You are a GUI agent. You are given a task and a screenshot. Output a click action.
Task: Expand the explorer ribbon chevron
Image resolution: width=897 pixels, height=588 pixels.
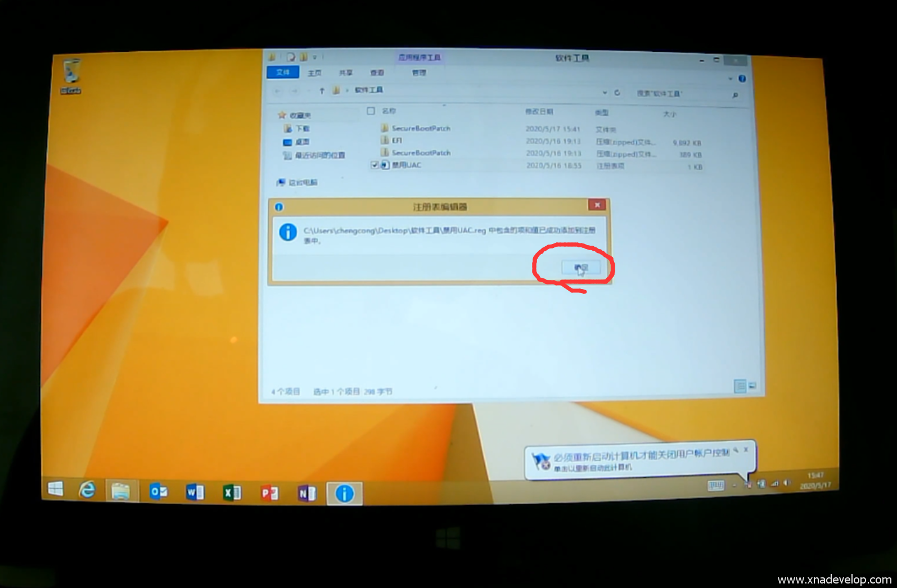point(730,79)
